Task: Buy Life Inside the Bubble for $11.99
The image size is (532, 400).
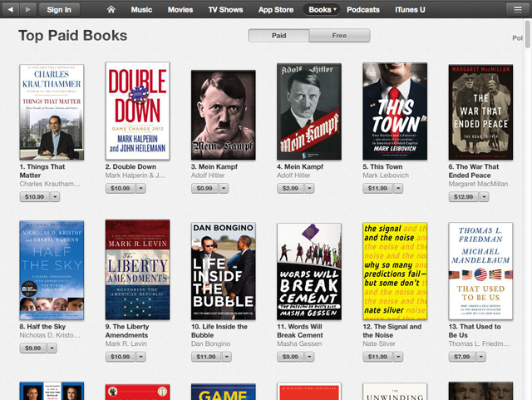Action: [206, 357]
